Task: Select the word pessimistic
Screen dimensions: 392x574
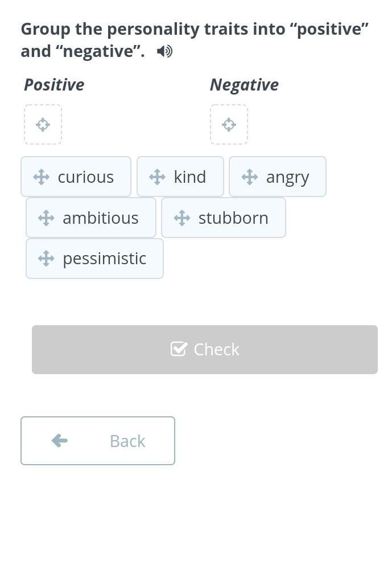Action: coord(105,259)
